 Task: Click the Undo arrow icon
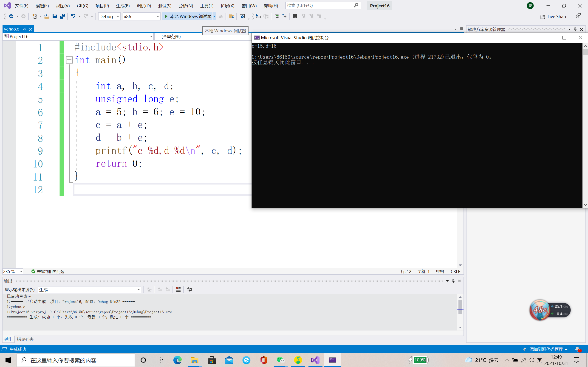pyautogui.click(x=73, y=16)
